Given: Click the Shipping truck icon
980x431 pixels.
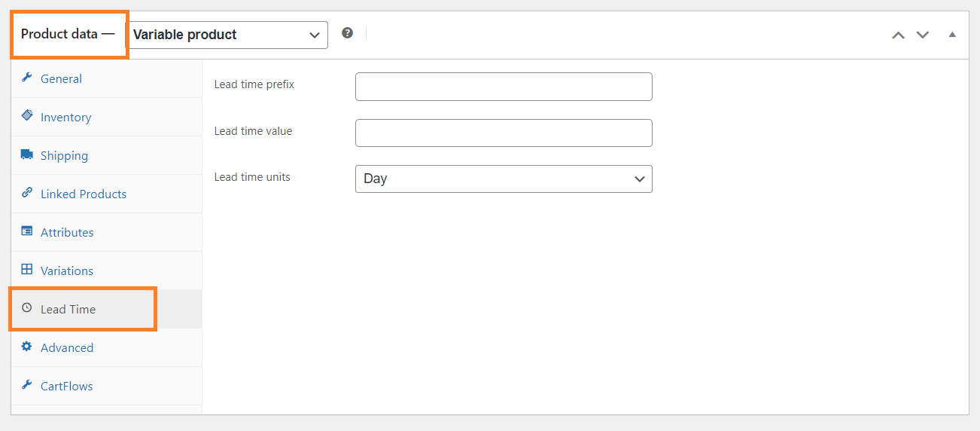Looking at the screenshot, I should pos(27,154).
